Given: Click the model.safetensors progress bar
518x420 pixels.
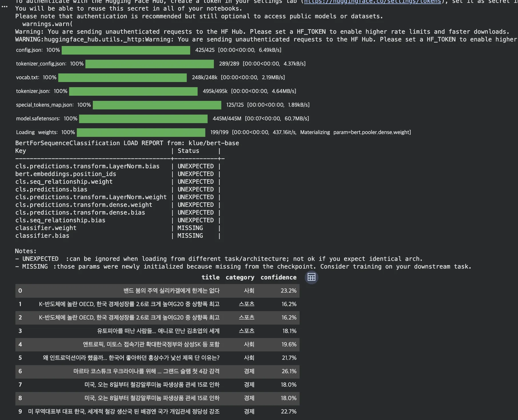Looking at the screenshot, I should pyautogui.click(x=143, y=119).
